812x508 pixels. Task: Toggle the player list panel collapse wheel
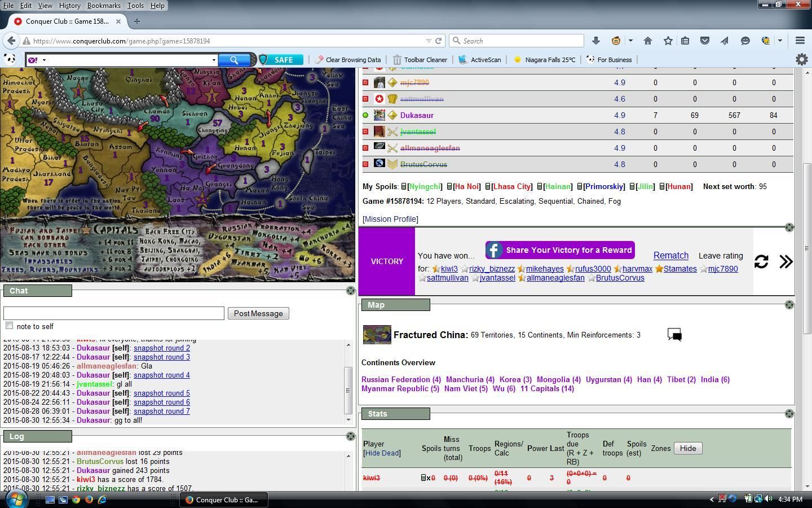click(789, 227)
